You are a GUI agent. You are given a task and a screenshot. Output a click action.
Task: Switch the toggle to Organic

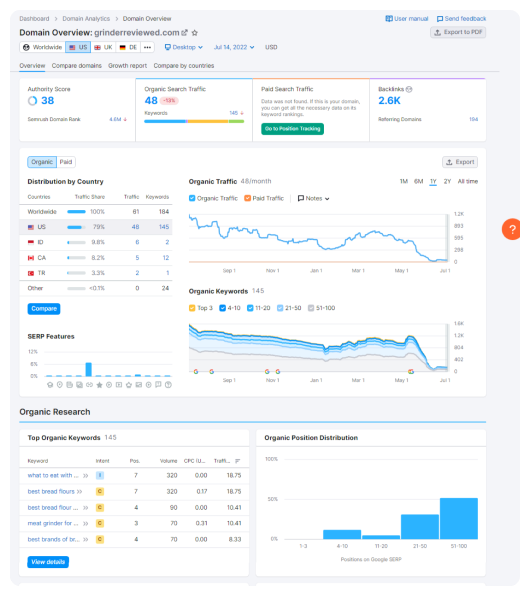click(x=42, y=162)
